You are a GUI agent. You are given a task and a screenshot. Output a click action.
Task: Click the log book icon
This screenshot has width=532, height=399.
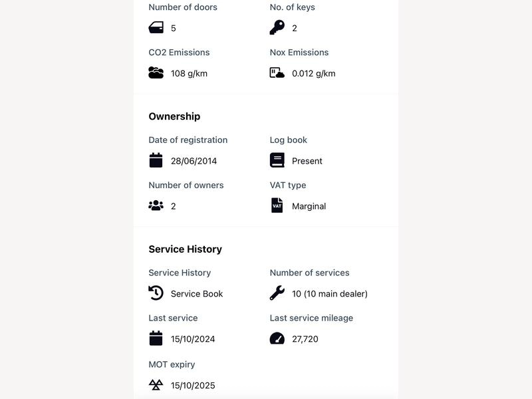pos(277,160)
